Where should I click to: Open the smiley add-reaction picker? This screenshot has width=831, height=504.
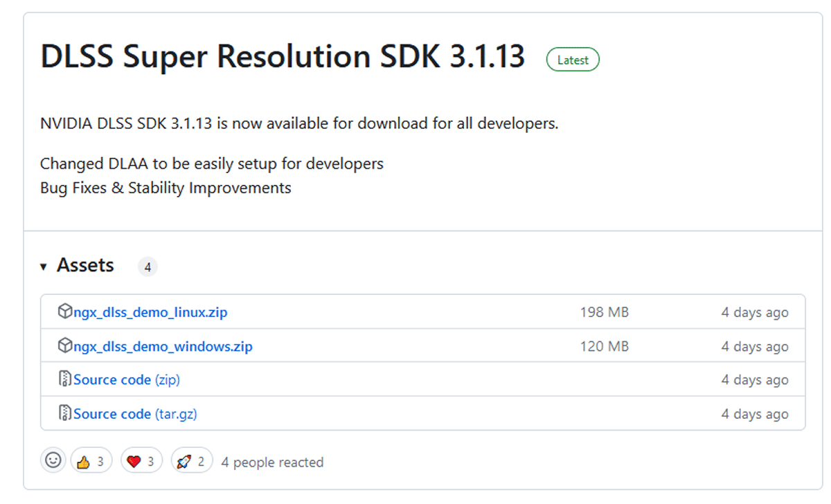pos(53,460)
